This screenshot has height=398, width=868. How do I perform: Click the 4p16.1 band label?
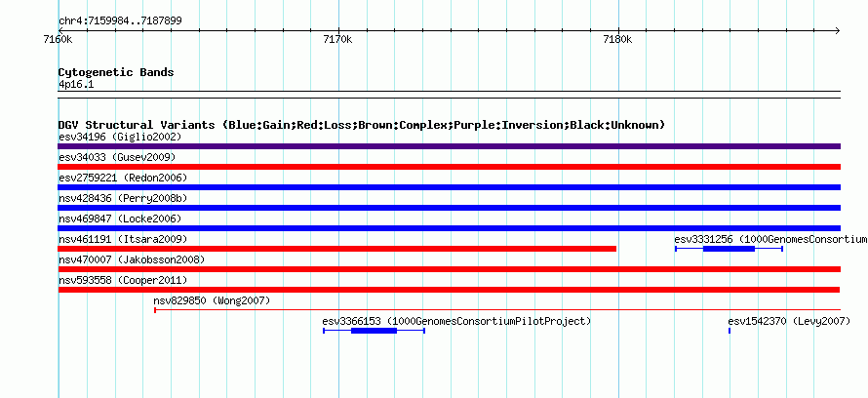(76, 85)
